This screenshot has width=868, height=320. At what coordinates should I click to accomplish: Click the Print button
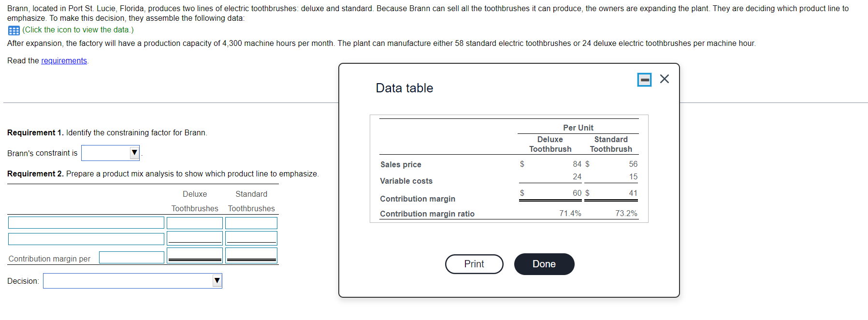click(x=474, y=264)
